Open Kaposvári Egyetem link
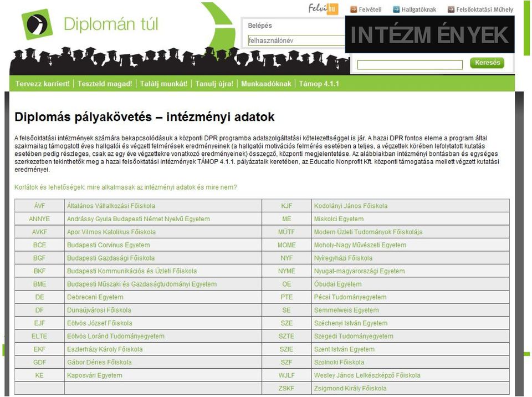 [x=94, y=375]
